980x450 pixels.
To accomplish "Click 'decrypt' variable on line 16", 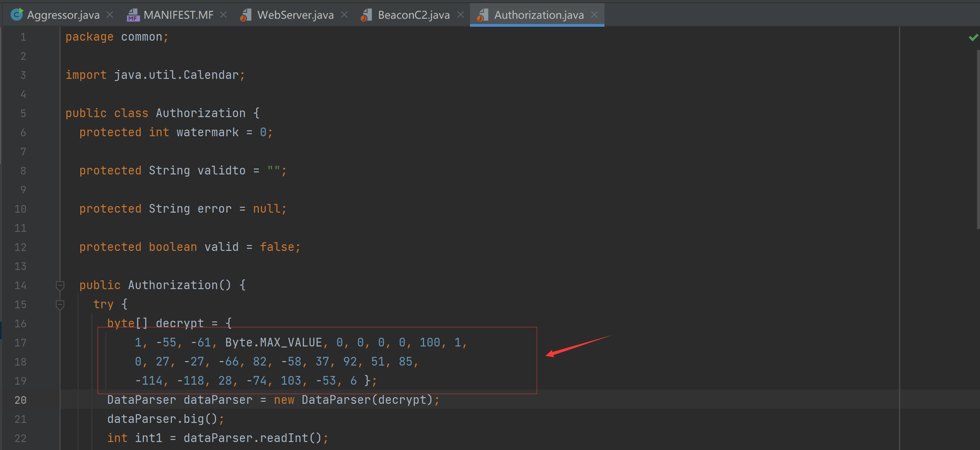I will tap(180, 323).
